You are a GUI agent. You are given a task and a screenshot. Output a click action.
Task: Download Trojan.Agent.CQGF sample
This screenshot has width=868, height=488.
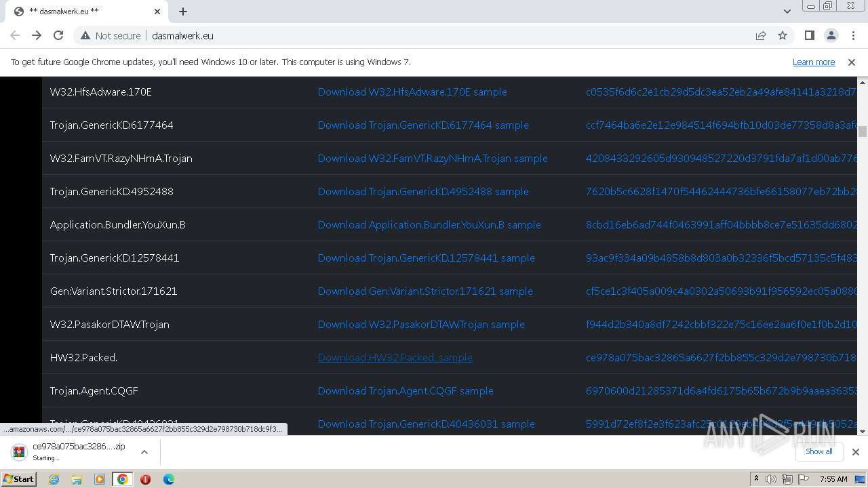(x=406, y=390)
